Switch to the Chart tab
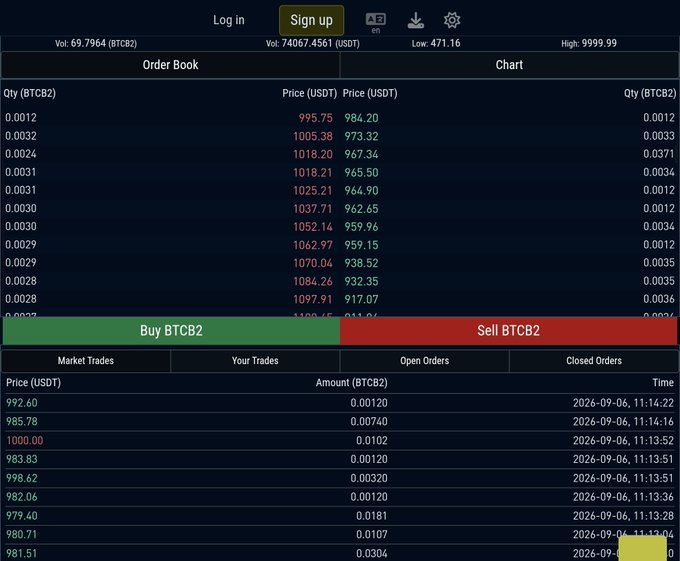This screenshot has width=680, height=561. pos(509,65)
